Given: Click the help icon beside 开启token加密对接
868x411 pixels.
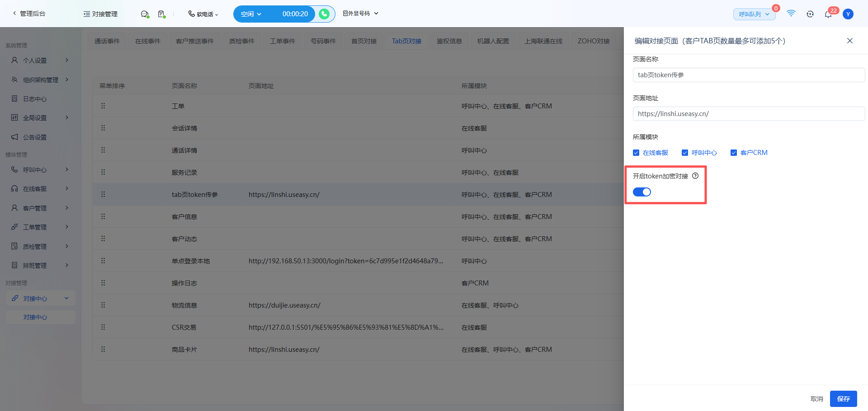Looking at the screenshot, I should (x=695, y=176).
